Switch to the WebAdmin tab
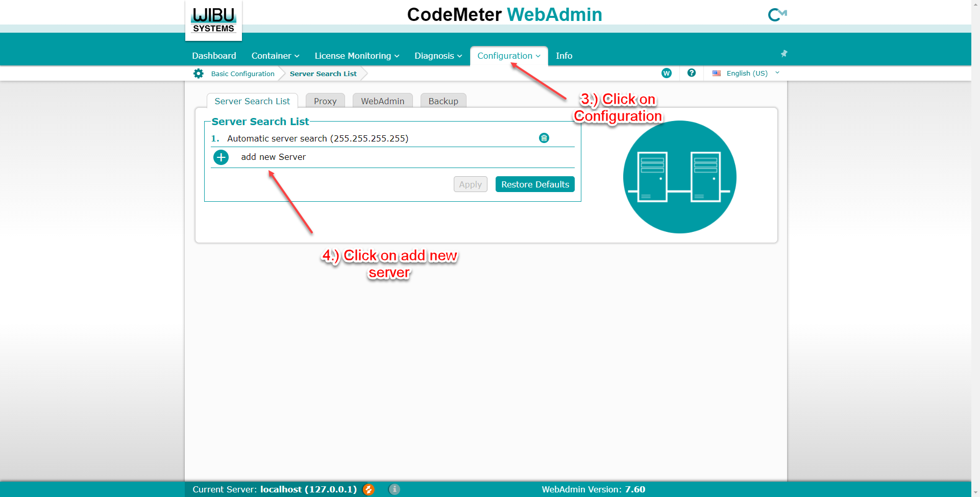The image size is (980, 497). (383, 101)
